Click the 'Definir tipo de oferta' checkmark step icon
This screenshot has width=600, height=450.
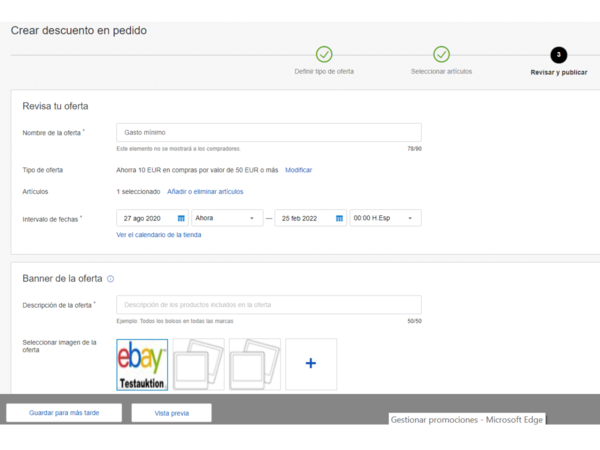point(324,54)
